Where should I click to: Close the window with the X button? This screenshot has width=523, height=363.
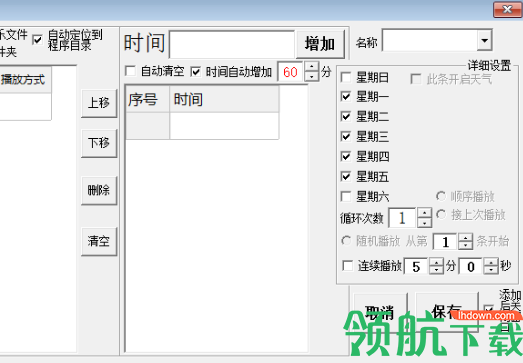click(x=507, y=9)
